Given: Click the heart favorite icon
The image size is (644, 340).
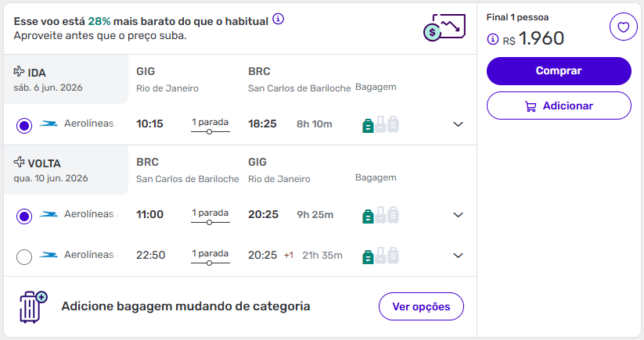Looking at the screenshot, I should coord(623,27).
